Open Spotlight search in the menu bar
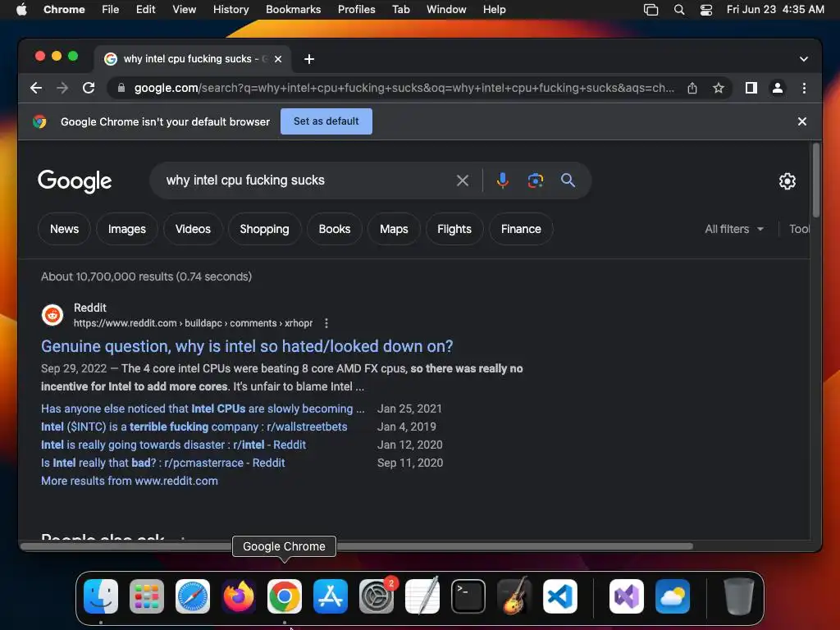 pos(678,10)
